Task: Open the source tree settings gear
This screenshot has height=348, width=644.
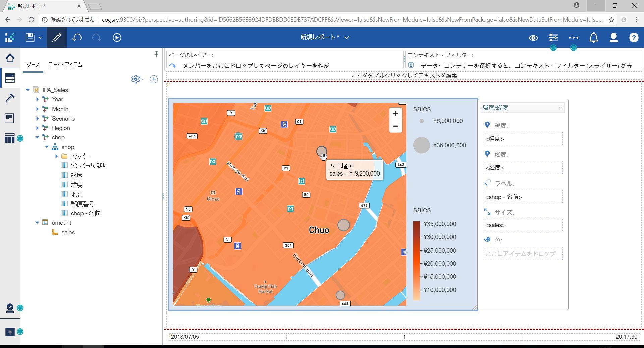Action: (x=136, y=79)
